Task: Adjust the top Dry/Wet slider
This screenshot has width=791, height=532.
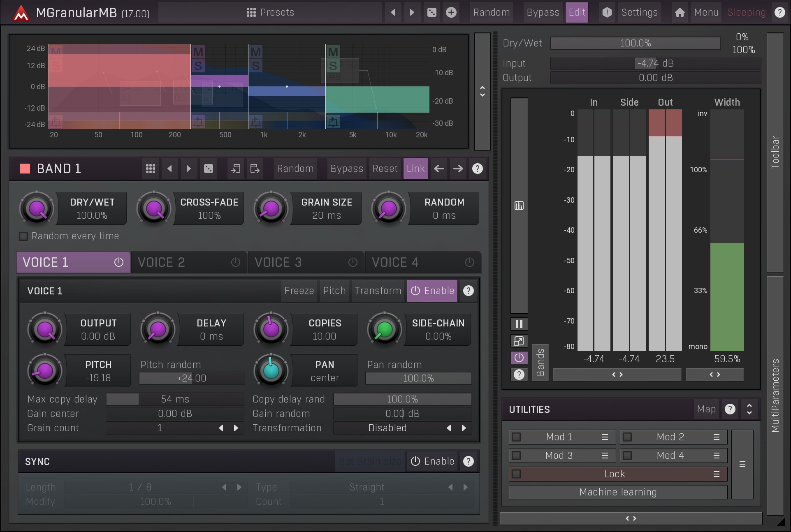Action: [x=635, y=43]
